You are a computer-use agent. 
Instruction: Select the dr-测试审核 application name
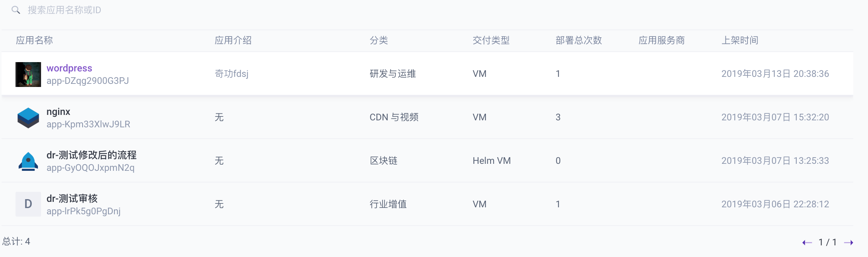[x=72, y=198]
